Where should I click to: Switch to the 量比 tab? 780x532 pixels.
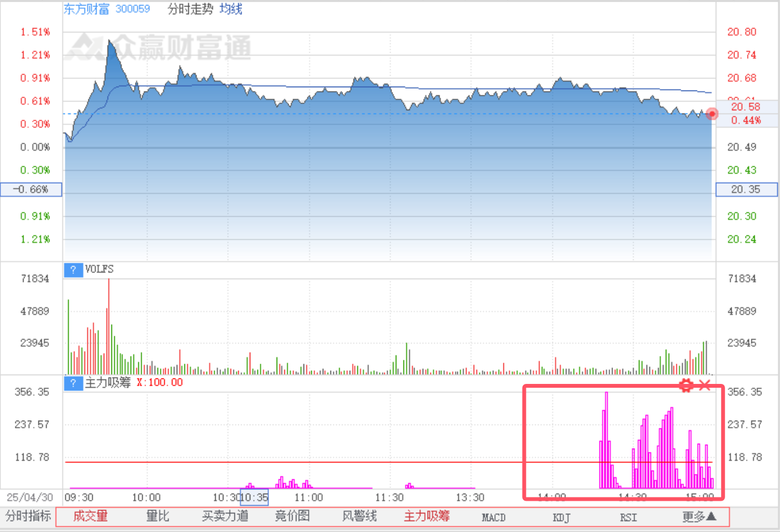(x=158, y=516)
